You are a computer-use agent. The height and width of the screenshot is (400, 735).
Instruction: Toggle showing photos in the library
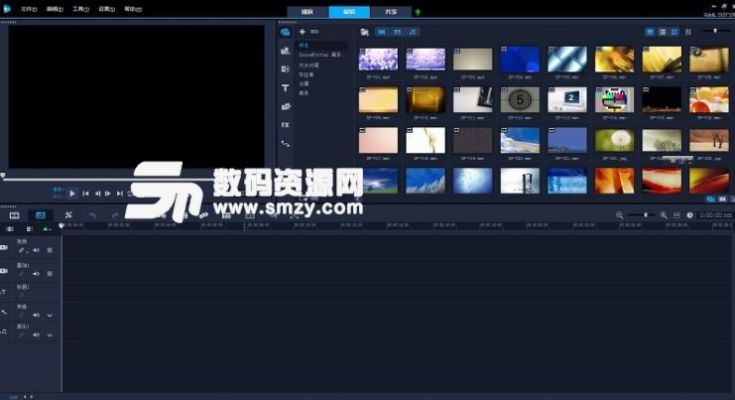(397, 32)
